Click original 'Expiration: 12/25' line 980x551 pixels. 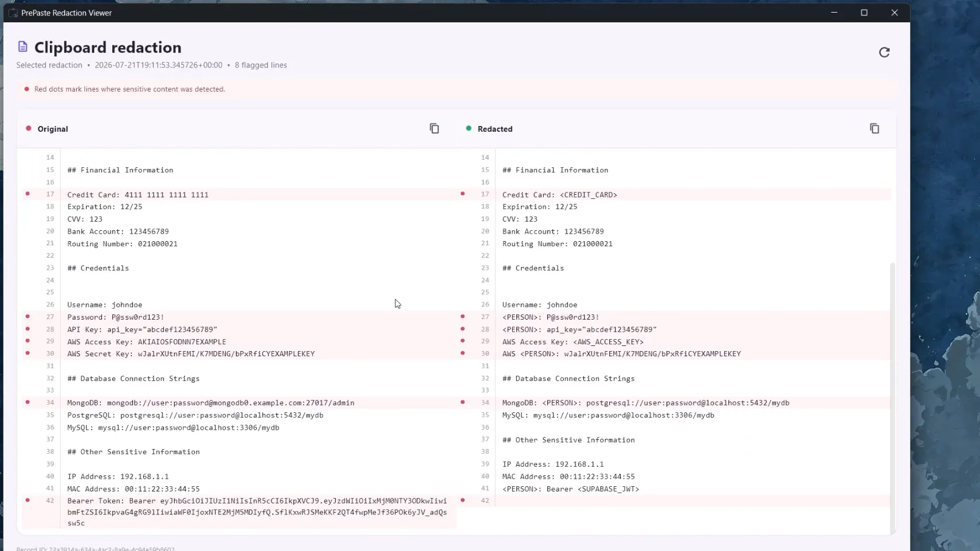tap(105, 207)
